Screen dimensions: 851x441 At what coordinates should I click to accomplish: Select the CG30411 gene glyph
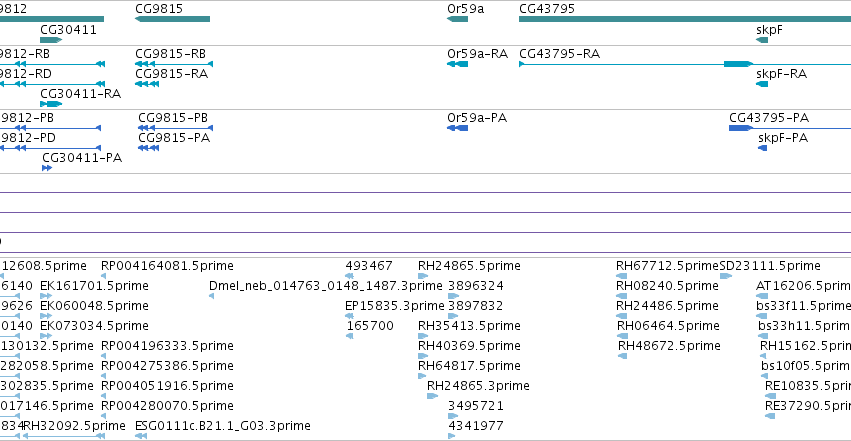pyautogui.click(x=52, y=40)
